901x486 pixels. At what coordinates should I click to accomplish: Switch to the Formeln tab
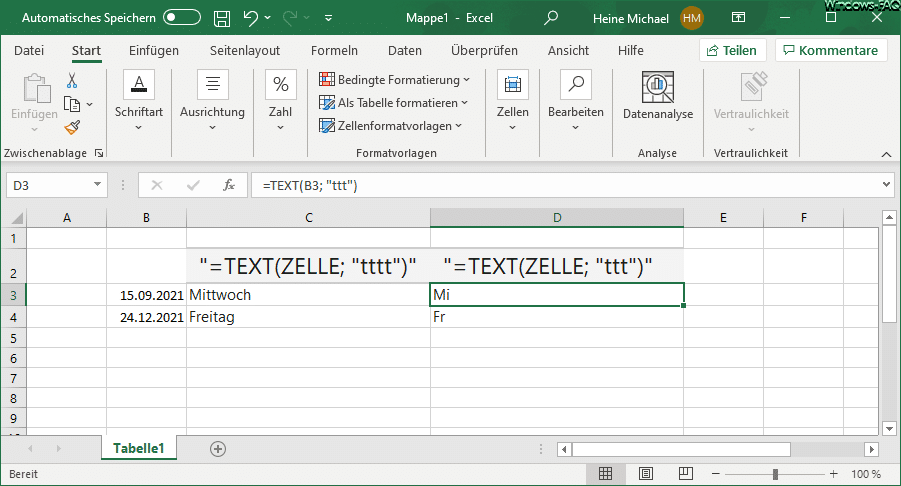334,51
